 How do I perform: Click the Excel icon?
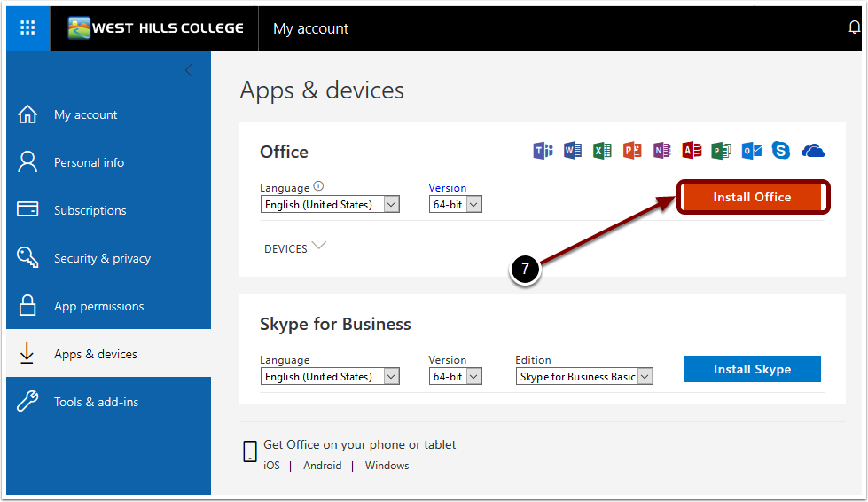[x=602, y=151]
